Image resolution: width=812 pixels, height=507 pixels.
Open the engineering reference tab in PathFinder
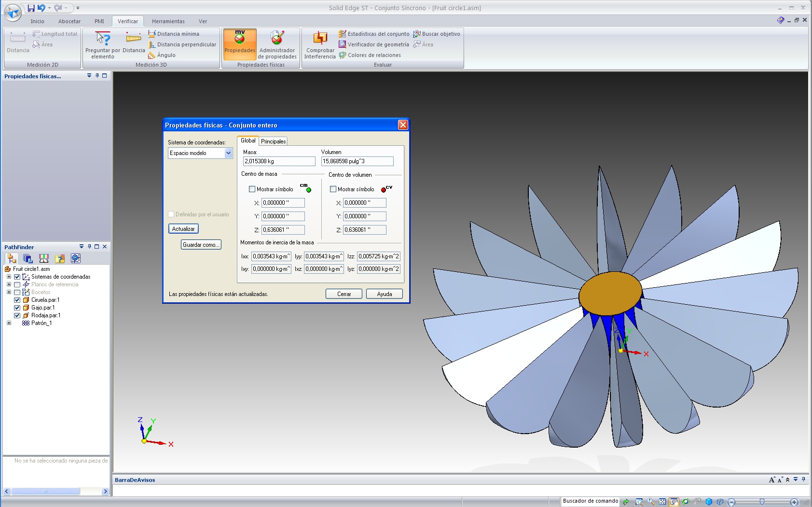pyautogui.click(x=76, y=258)
